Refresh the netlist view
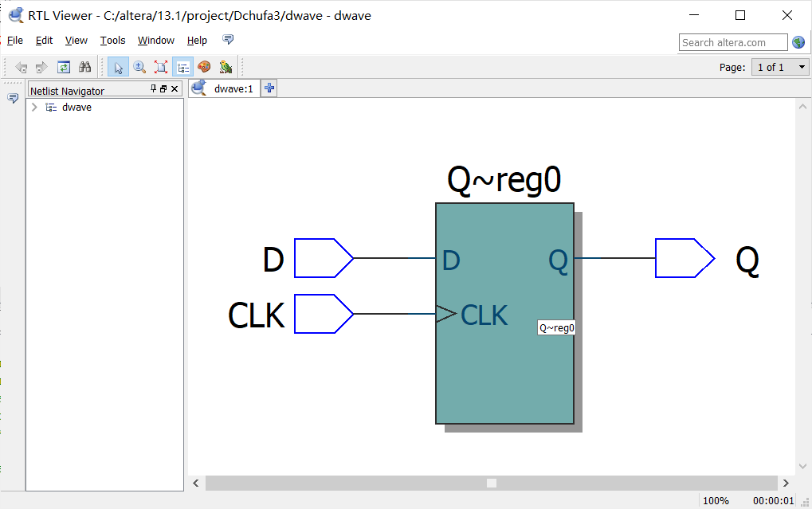Viewport: 812px width, 509px height. [64, 67]
